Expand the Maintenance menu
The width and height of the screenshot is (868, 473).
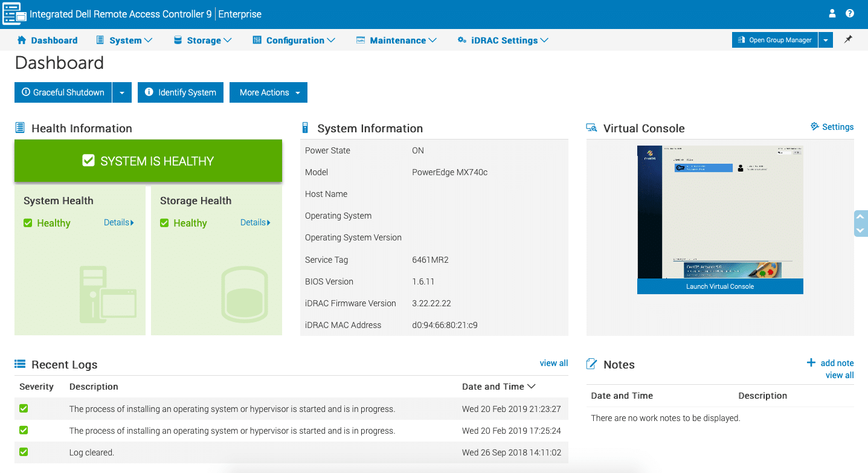point(396,40)
